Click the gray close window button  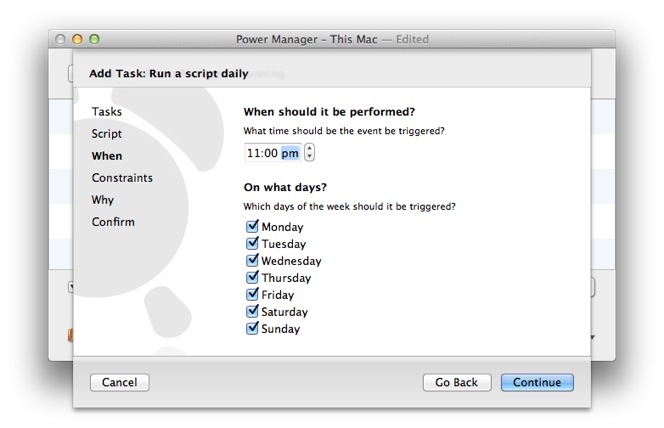point(60,39)
